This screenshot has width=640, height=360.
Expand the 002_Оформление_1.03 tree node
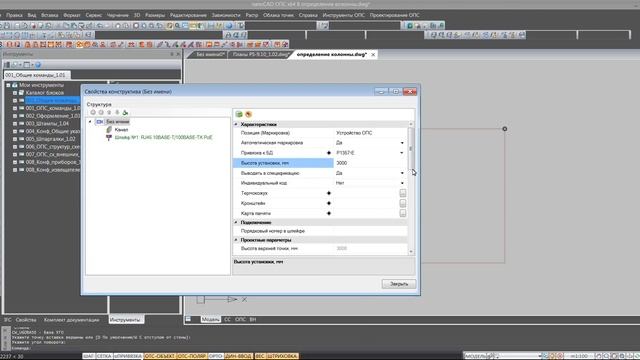(15, 116)
